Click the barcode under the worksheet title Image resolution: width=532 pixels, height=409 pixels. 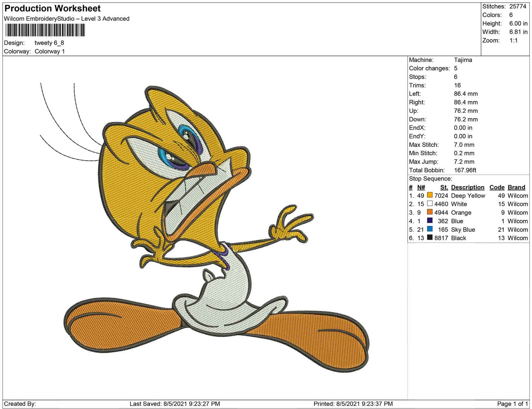coord(45,30)
